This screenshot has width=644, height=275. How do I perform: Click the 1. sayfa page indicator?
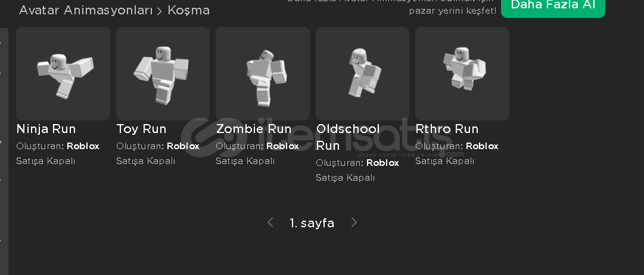312,223
